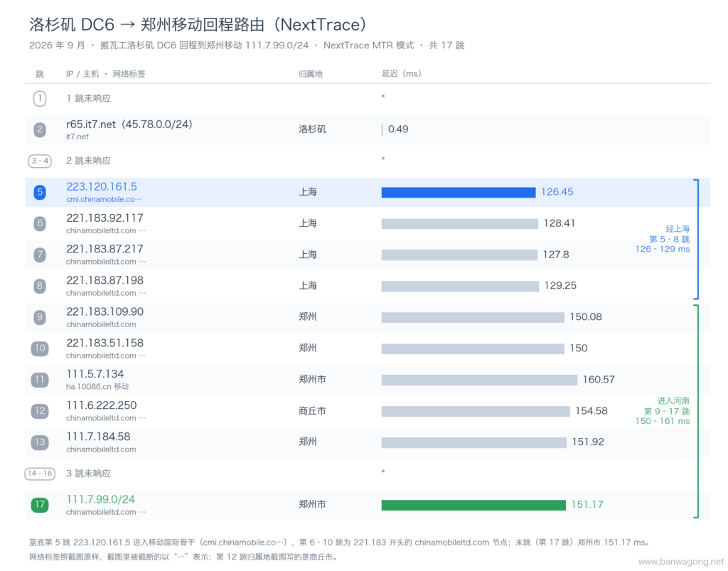Click the 150 latency value for hop 10
The width and height of the screenshot is (728, 571).
(579, 348)
